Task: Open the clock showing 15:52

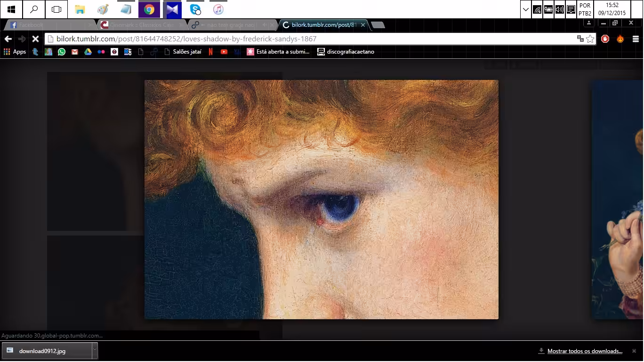Action: point(612,9)
